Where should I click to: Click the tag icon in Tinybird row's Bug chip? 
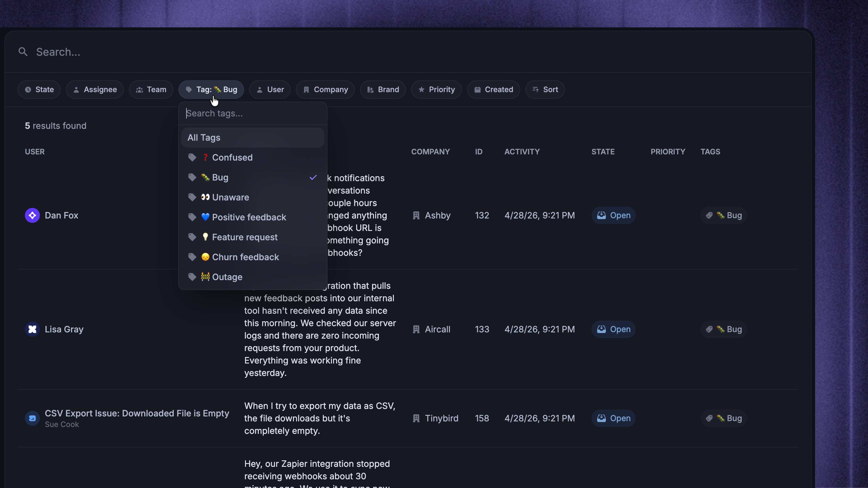709,418
